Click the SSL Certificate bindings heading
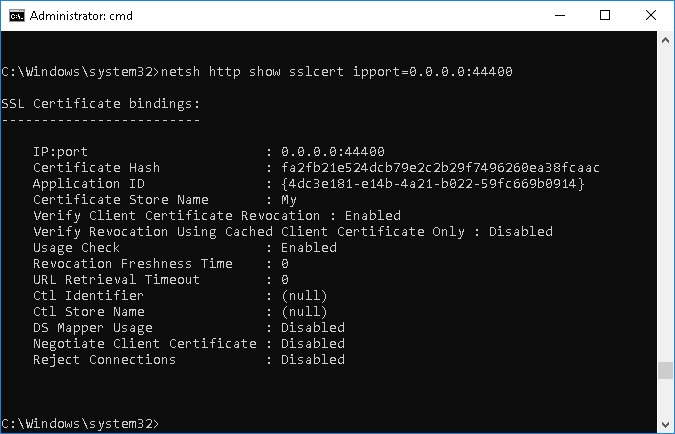Viewport: 675px width, 434px height. coord(101,104)
